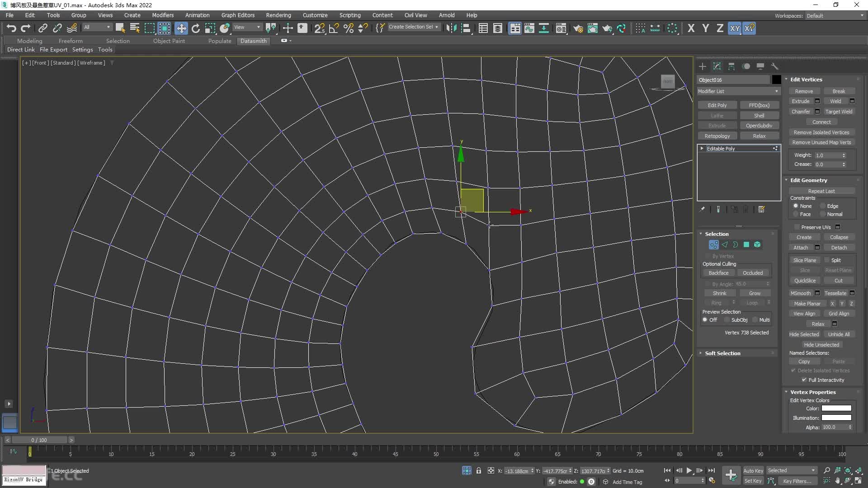Open the Select by Name list
This screenshot has height=488, width=868.
pyautogui.click(x=135, y=28)
